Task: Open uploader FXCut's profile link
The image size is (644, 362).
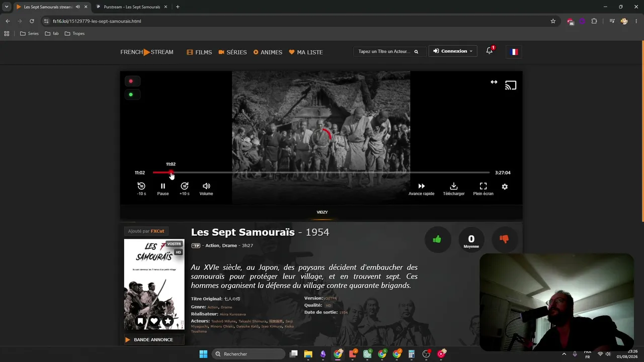Action: 157,231
